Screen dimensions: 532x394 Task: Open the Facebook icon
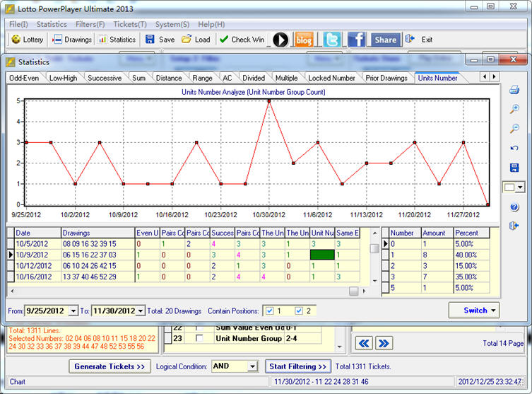(356, 40)
